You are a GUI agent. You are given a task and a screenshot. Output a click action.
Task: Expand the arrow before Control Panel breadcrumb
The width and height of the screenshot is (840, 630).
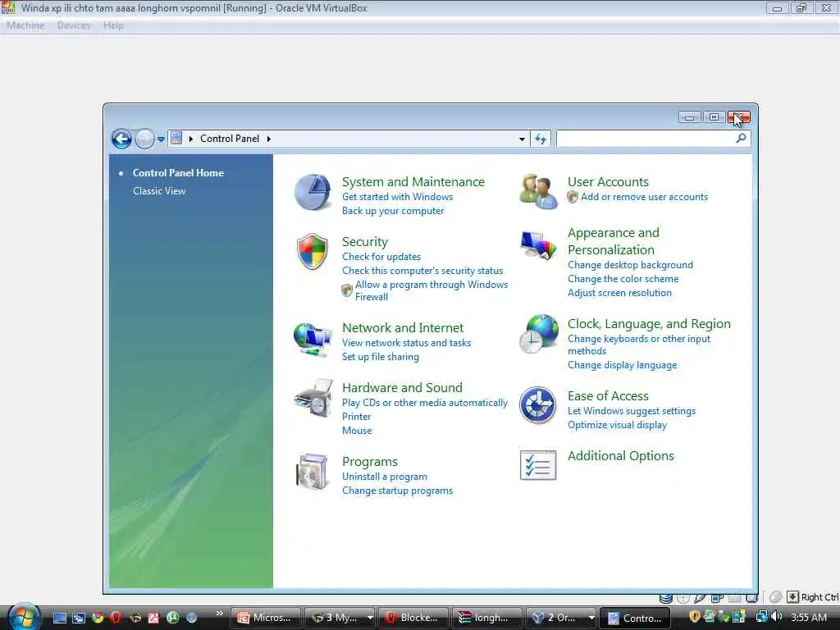coord(190,139)
